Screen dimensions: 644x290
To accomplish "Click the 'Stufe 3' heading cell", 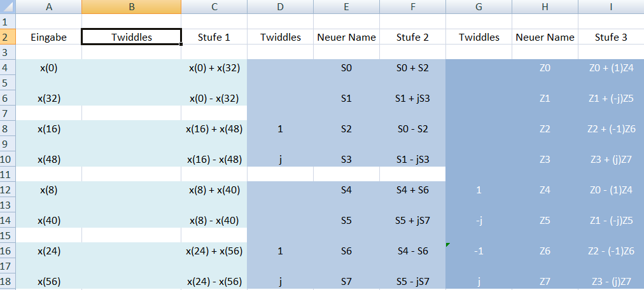I will (x=611, y=38).
